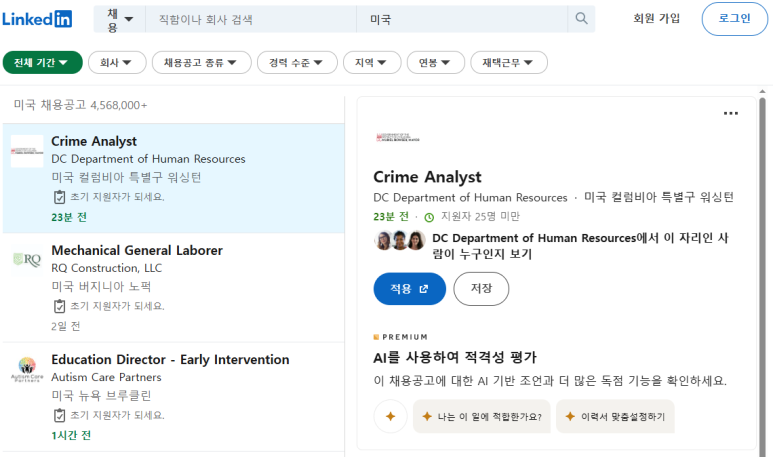Image resolution: width=773 pixels, height=457 pixels.
Task: Expand the 재택근무 remote filter
Action: point(509,63)
